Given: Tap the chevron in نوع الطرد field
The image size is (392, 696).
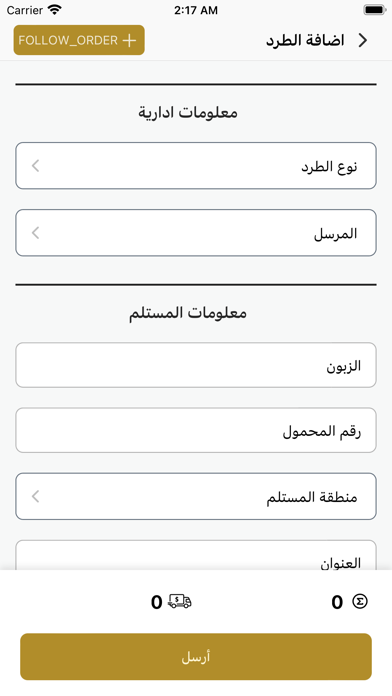Looking at the screenshot, I should tap(36, 166).
